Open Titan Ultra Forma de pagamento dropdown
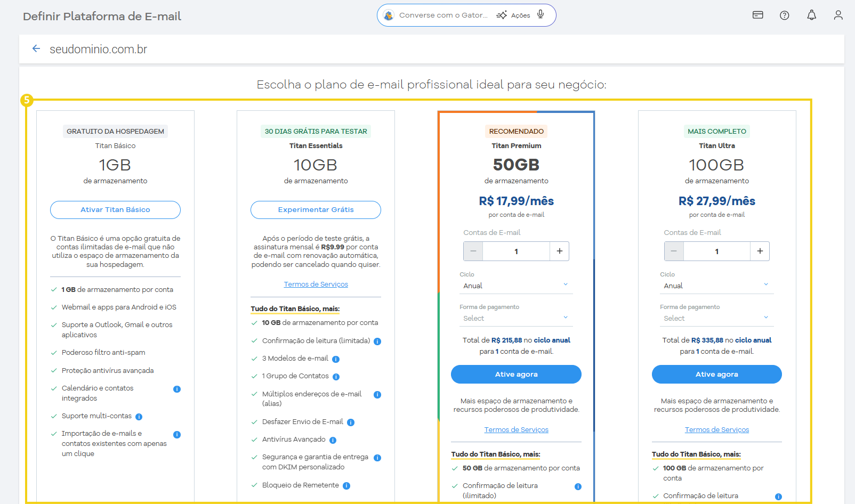The image size is (855, 504). 716,318
